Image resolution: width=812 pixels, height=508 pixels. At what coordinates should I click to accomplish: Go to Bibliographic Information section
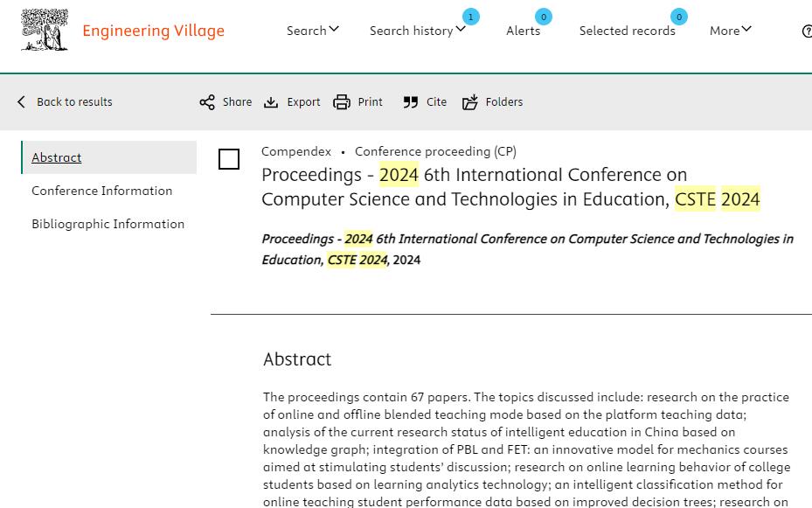108,224
